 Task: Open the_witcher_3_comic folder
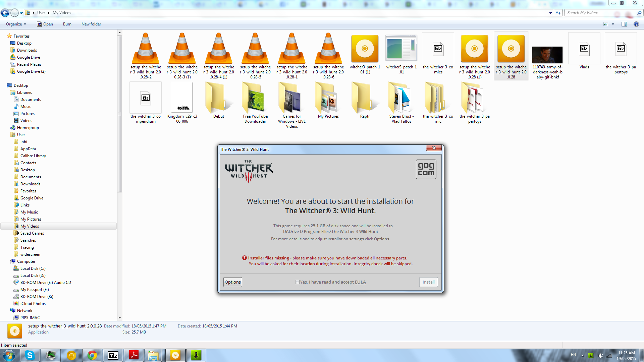(438, 103)
